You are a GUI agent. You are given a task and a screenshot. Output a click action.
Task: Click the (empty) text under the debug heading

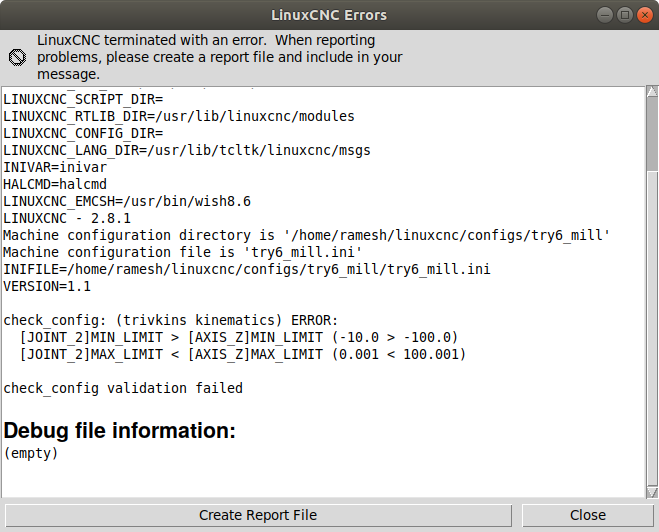tap(31, 453)
